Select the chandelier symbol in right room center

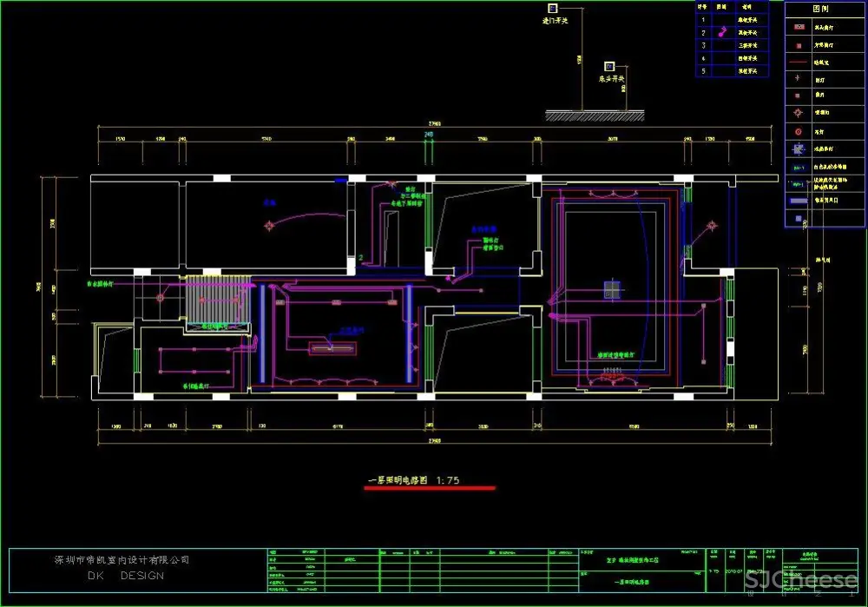click(612, 290)
